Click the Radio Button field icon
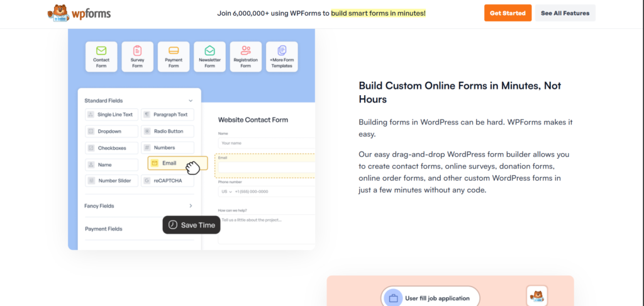 tap(147, 132)
